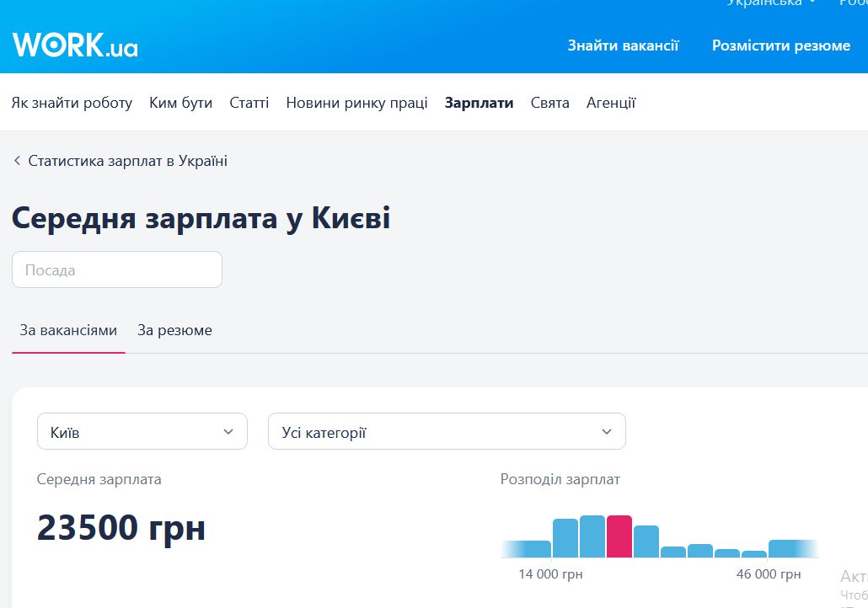The width and height of the screenshot is (868, 608).
Task: Click the 23500 грн average salary value
Action: coord(121,527)
